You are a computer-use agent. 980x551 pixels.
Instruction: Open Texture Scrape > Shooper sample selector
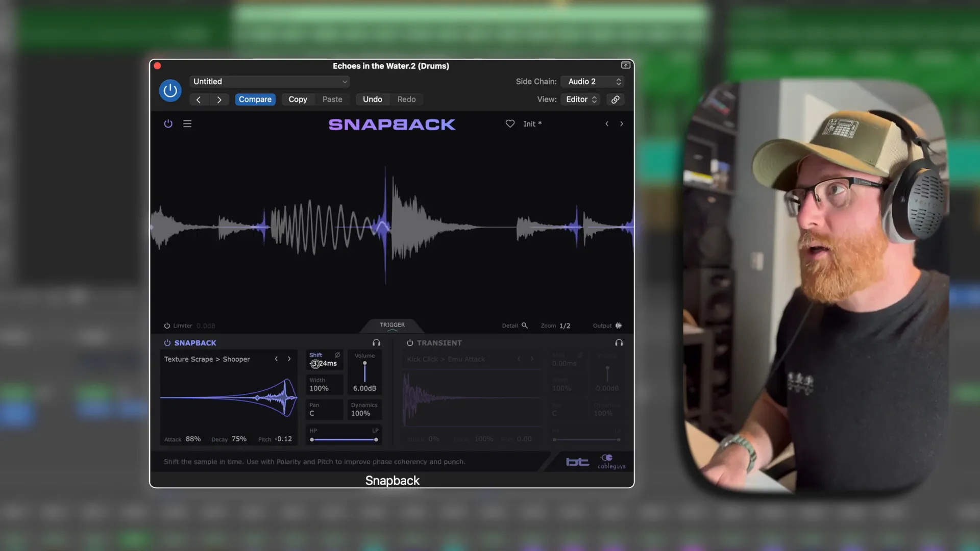click(207, 359)
